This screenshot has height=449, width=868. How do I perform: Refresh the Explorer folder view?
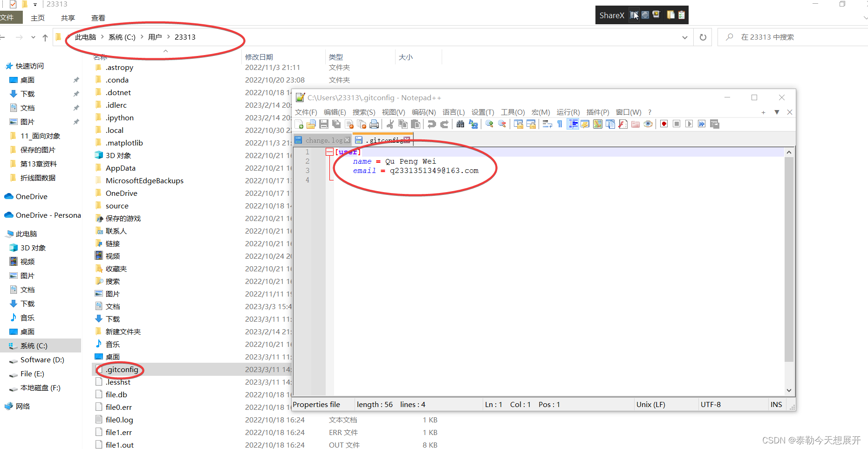(x=703, y=37)
